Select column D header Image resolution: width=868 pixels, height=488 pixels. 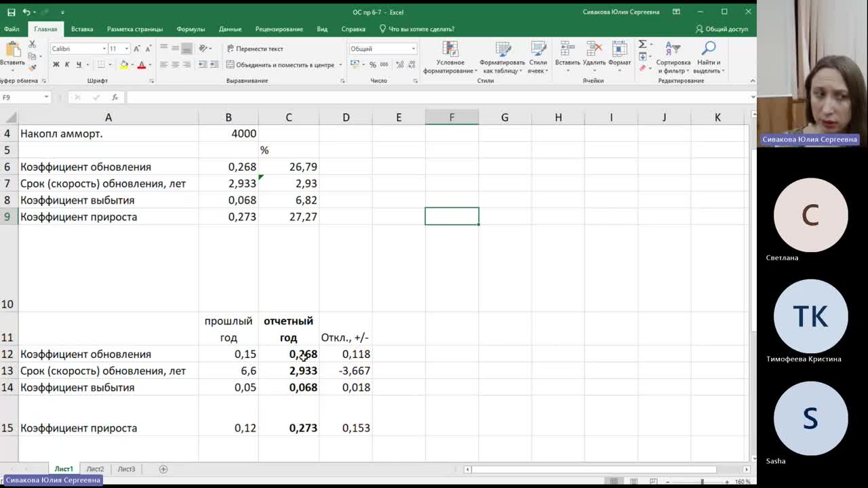pyautogui.click(x=346, y=118)
